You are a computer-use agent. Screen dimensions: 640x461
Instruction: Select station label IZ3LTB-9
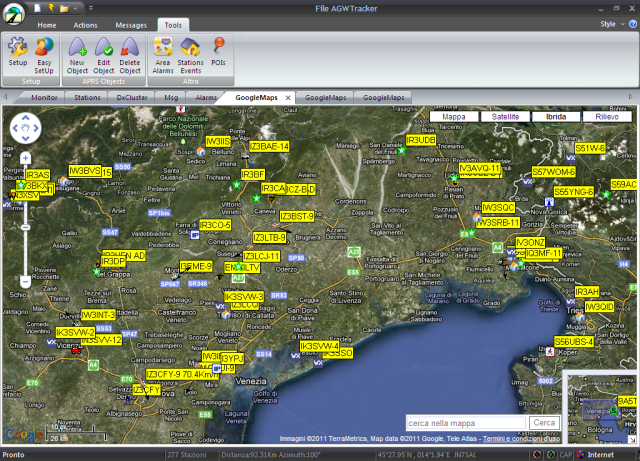click(x=269, y=237)
